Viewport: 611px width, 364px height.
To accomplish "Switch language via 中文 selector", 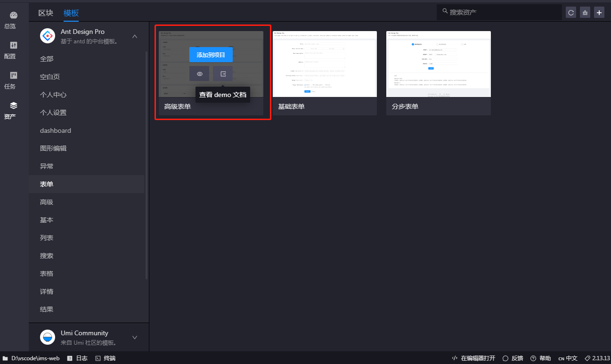I will pyautogui.click(x=568, y=358).
